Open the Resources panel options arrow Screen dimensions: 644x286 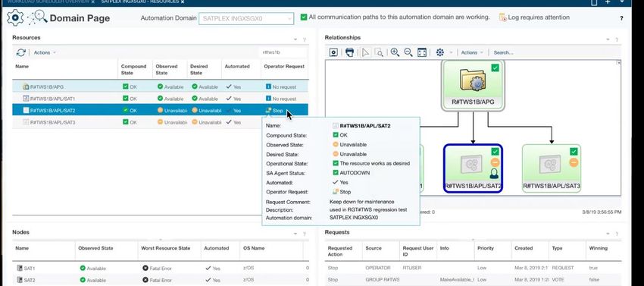(295, 39)
